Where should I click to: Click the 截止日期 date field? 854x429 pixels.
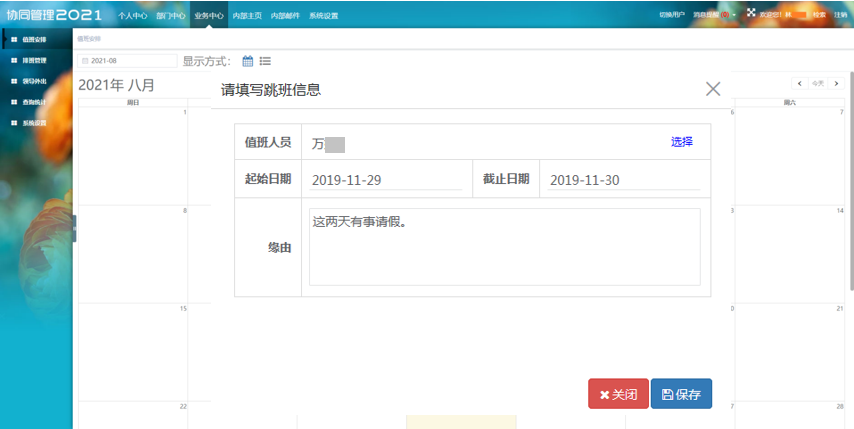[621, 180]
